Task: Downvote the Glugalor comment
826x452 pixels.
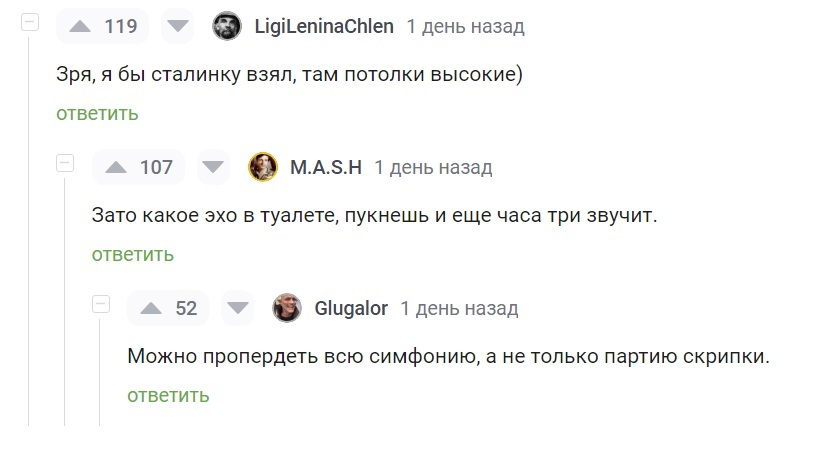Action: click(x=237, y=308)
